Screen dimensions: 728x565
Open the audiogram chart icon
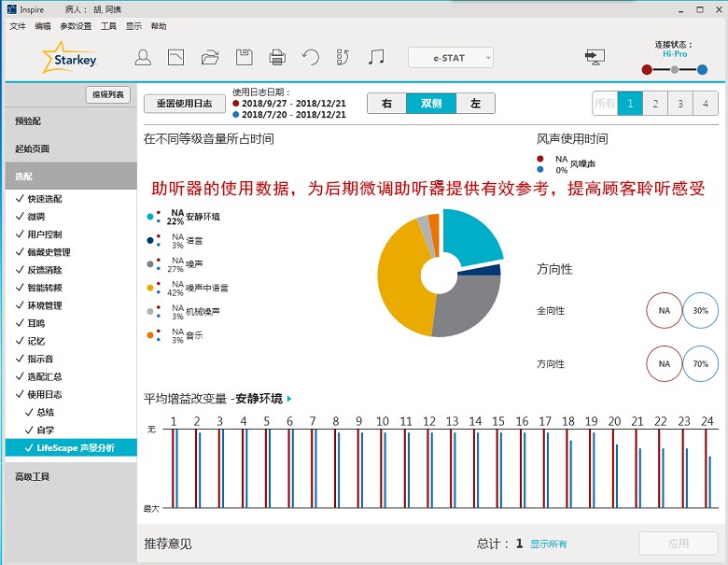(x=175, y=57)
